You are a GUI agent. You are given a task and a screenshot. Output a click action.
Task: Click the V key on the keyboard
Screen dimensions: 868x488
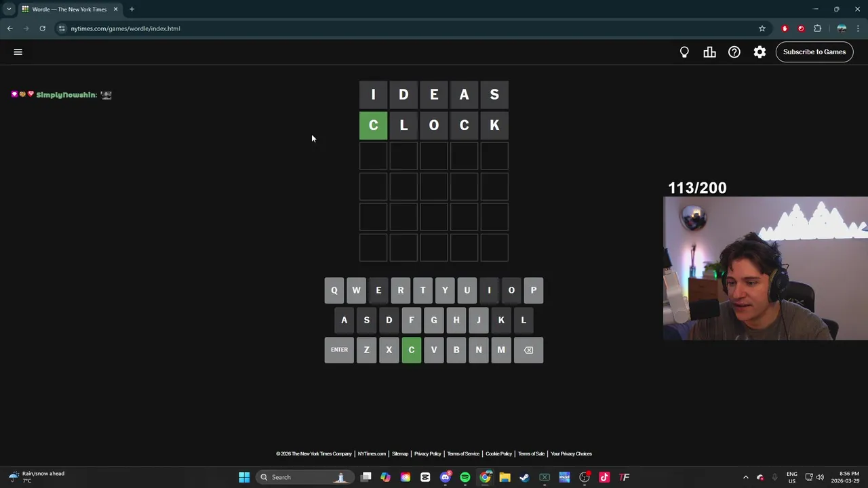coord(434,350)
